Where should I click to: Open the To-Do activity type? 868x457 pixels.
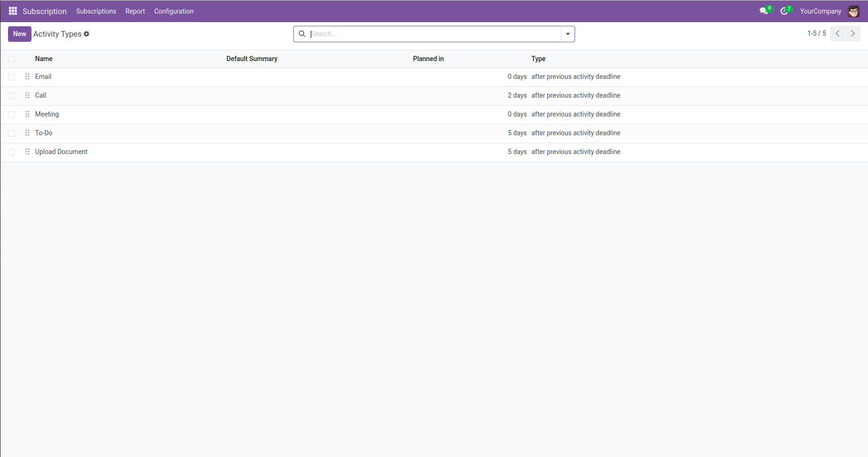pyautogui.click(x=44, y=133)
